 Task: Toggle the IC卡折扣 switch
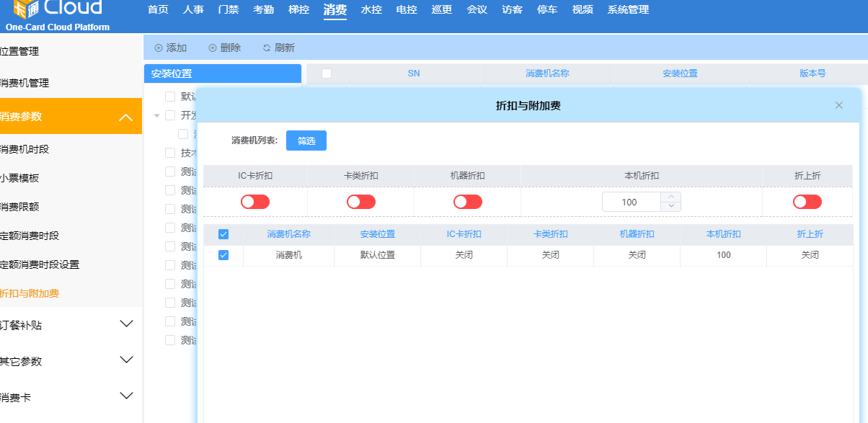pos(255,202)
